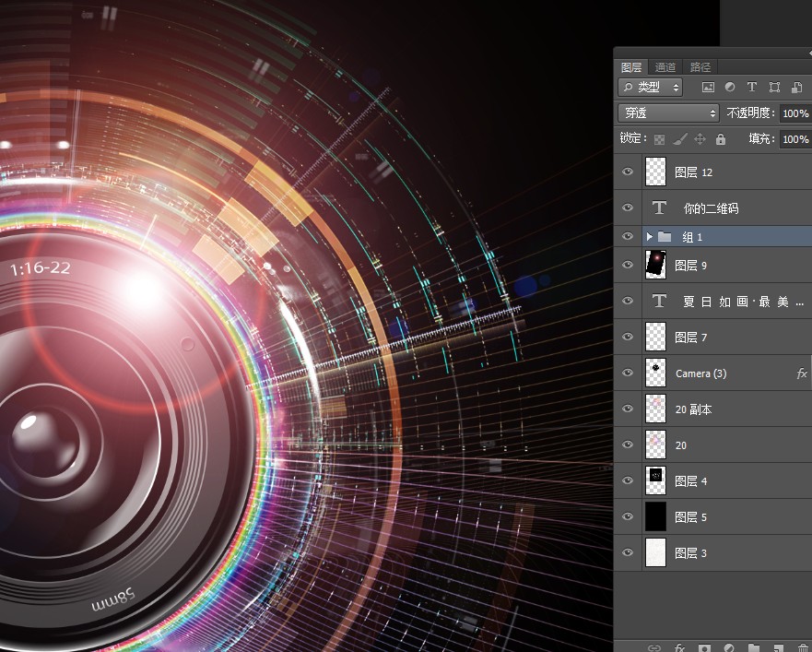Hide the 组 1 group
812x652 pixels.
628,236
